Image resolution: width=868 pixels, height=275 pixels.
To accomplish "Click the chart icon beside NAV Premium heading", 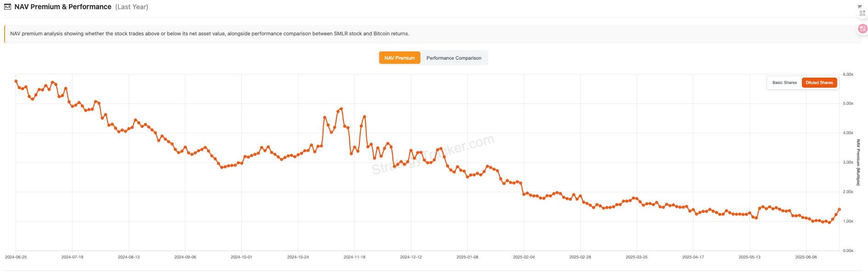I will 7,7.
